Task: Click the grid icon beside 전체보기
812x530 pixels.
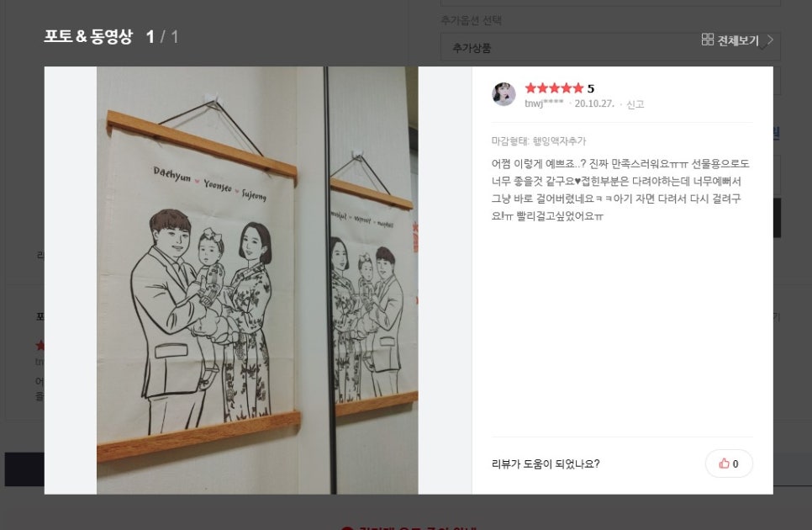Action: 708,40
